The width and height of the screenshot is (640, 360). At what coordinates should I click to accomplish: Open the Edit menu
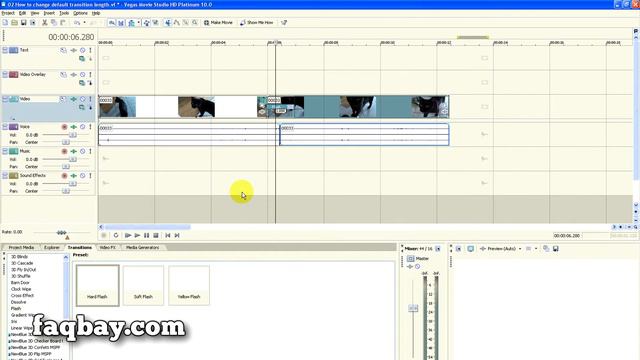22,13
